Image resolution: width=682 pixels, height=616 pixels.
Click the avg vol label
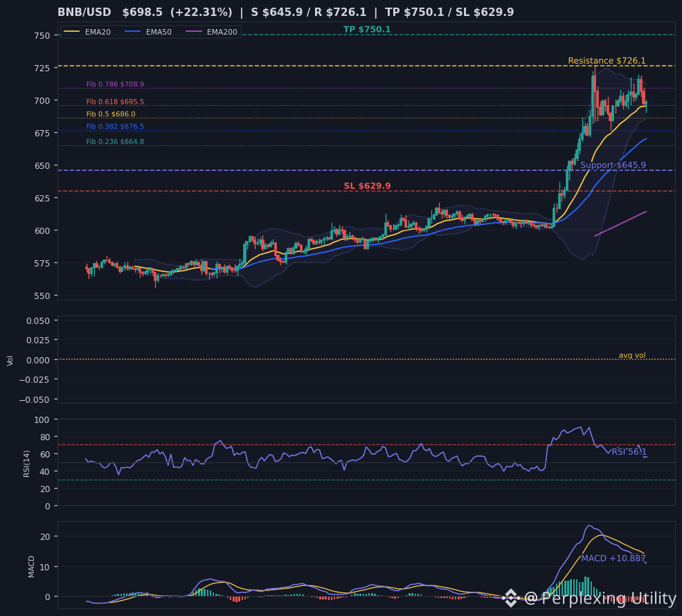tap(632, 356)
